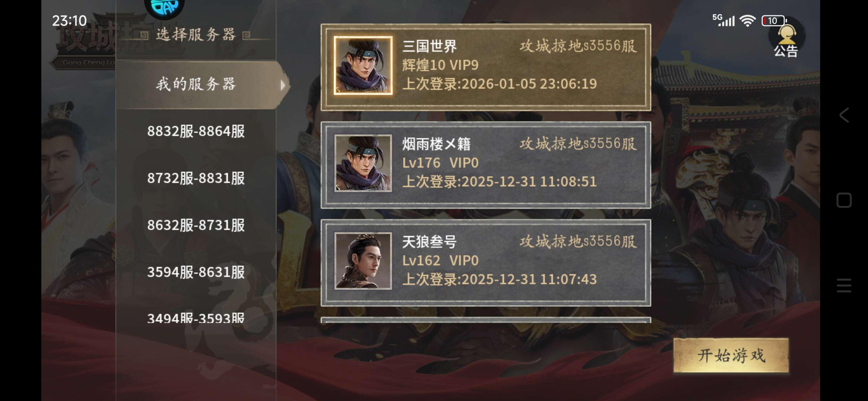Choose the 三国世界 辉煌10 VIP9 server entry
Screen dimensions: 868x401
(486, 67)
